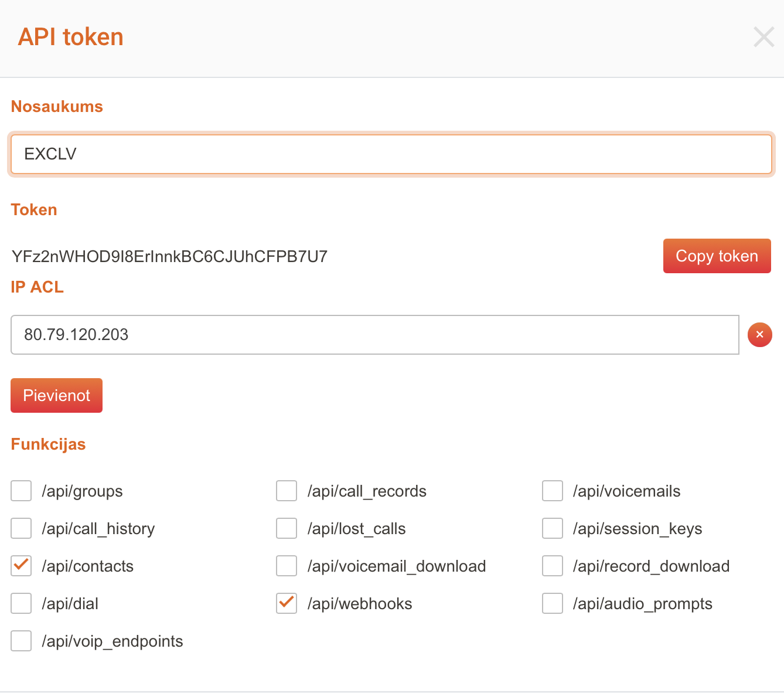Viewport: 784px width, 693px height.
Task: Turn on /api/audio_prompts access
Action: coord(553,604)
